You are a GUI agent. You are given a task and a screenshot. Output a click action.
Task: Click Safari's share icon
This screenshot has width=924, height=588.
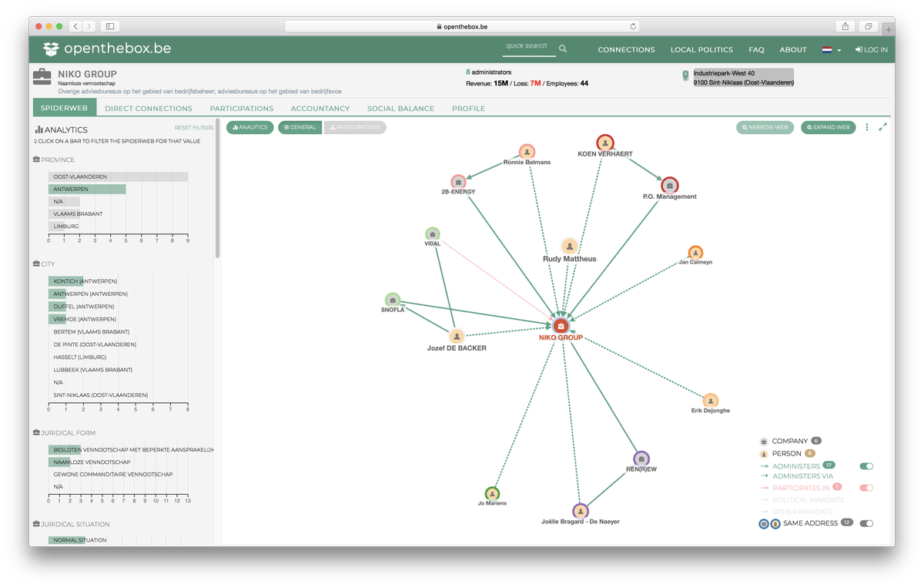point(845,26)
